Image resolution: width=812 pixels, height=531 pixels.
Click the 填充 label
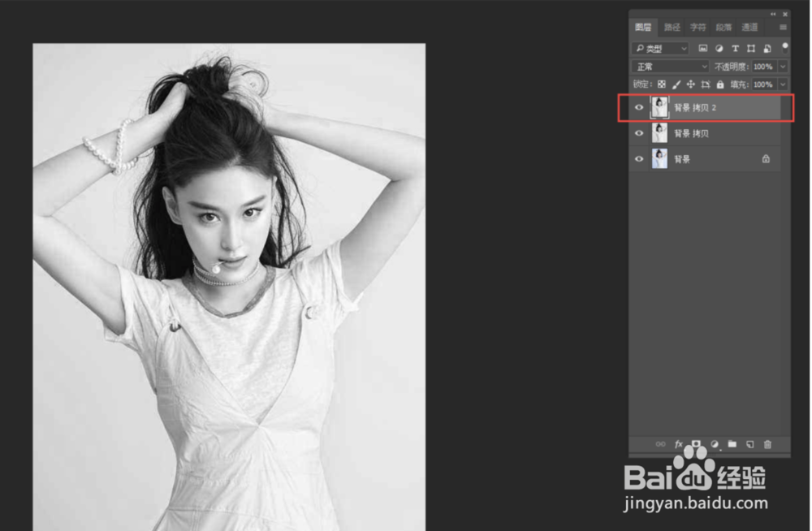[739, 84]
